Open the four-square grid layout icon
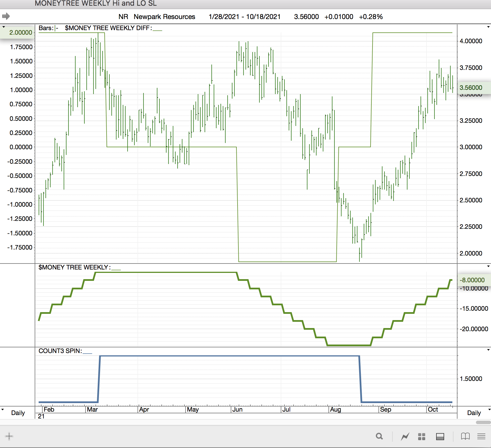 tap(422, 436)
